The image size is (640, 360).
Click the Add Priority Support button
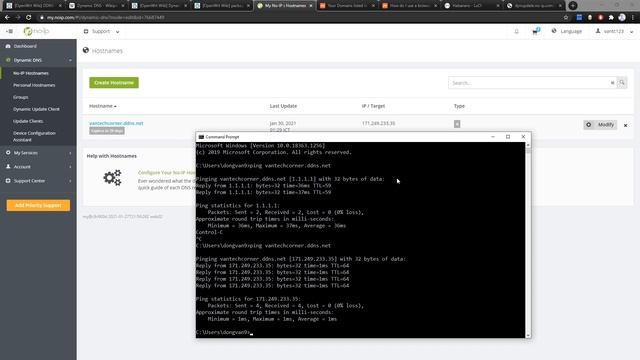38,205
